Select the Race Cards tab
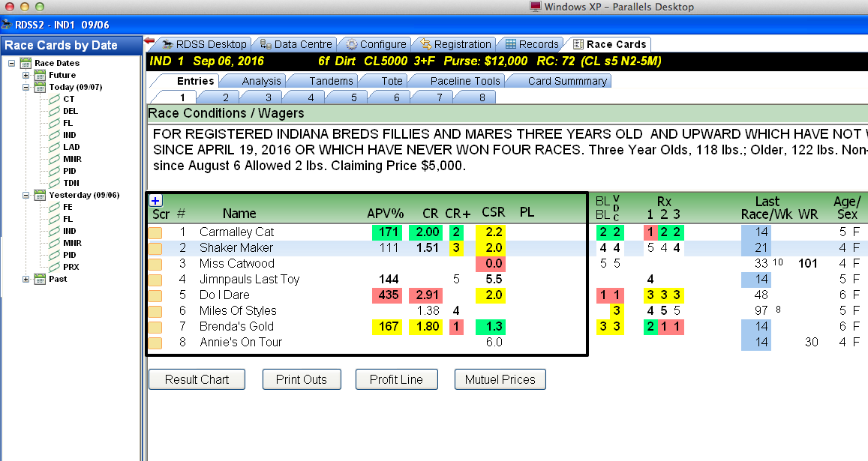 coord(609,44)
